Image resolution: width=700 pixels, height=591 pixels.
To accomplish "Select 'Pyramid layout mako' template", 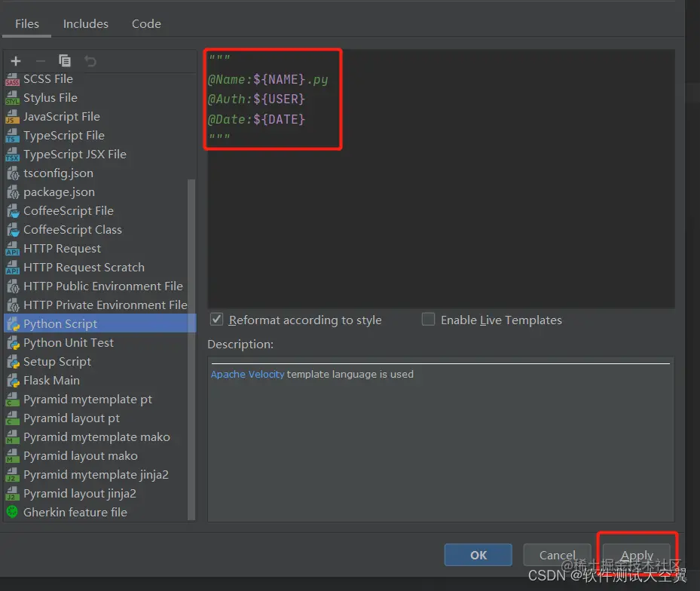I will 81,455.
